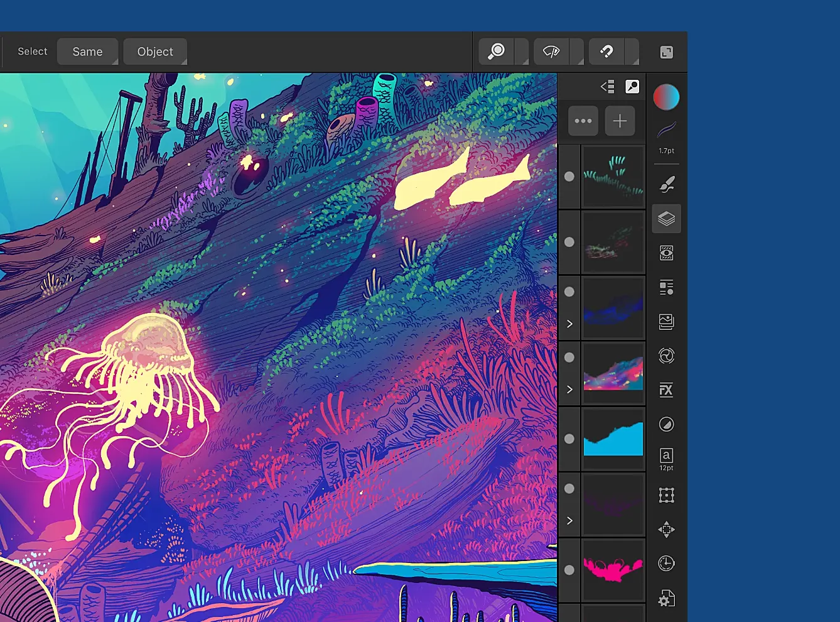
Task: Select the cyan-blue shape layer thumbnail
Action: pyautogui.click(x=613, y=439)
